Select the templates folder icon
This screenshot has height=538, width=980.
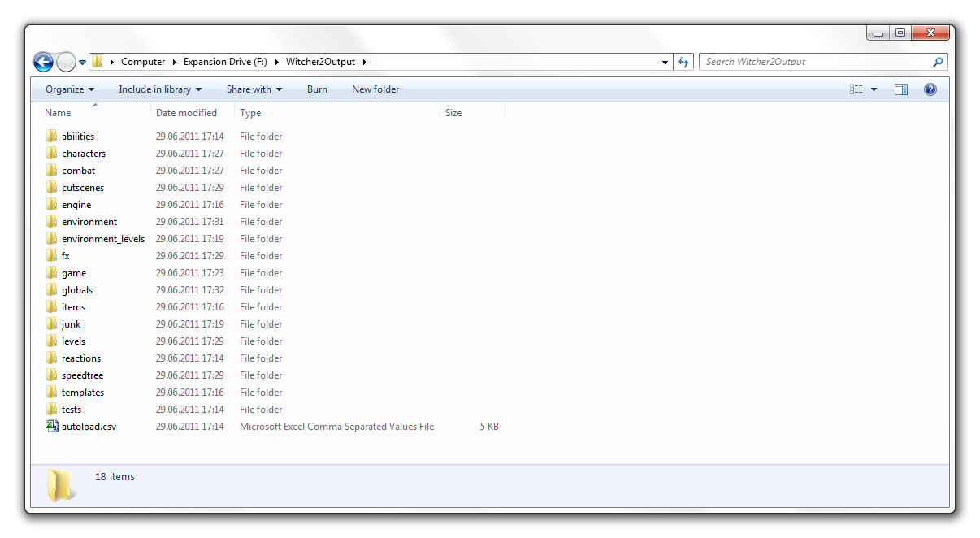(52, 393)
